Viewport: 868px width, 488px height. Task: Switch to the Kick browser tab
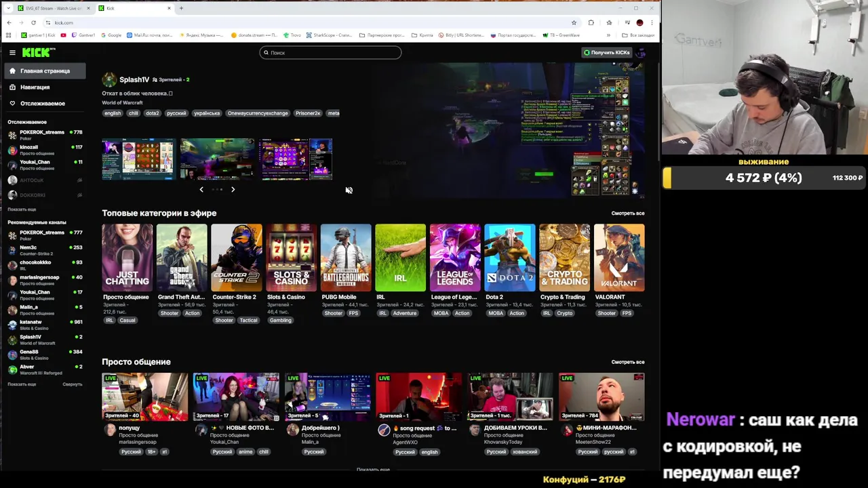136,8
